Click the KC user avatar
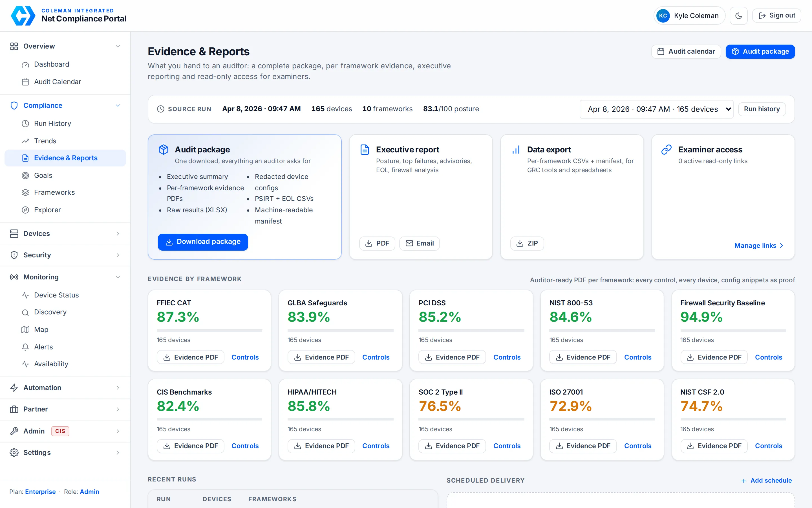 coord(663,16)
